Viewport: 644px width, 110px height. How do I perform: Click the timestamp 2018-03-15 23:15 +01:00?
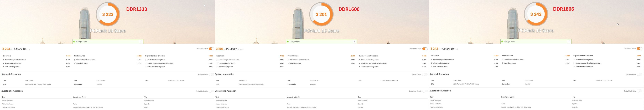[x=604, y=81]
